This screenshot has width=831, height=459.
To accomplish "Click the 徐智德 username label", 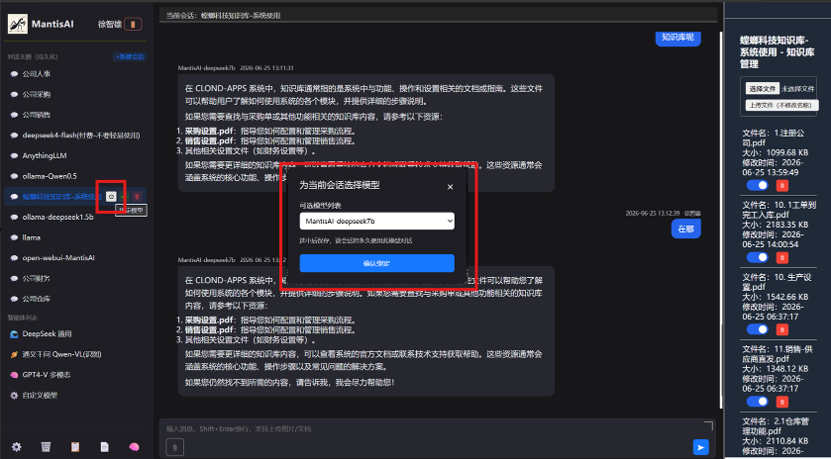I will [x=110, y=24].
